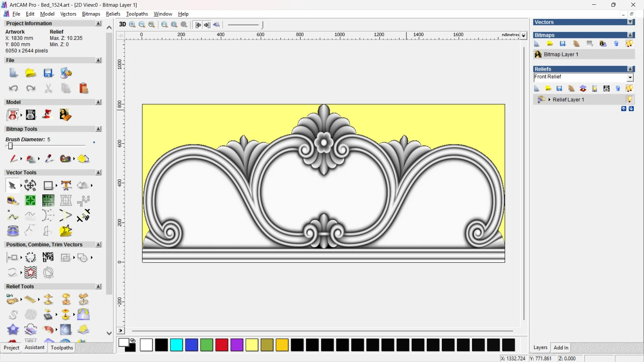Viewport: 644px width, 362px height.
Task: Pick the cyan color swatch
Action: click(176, 345)
